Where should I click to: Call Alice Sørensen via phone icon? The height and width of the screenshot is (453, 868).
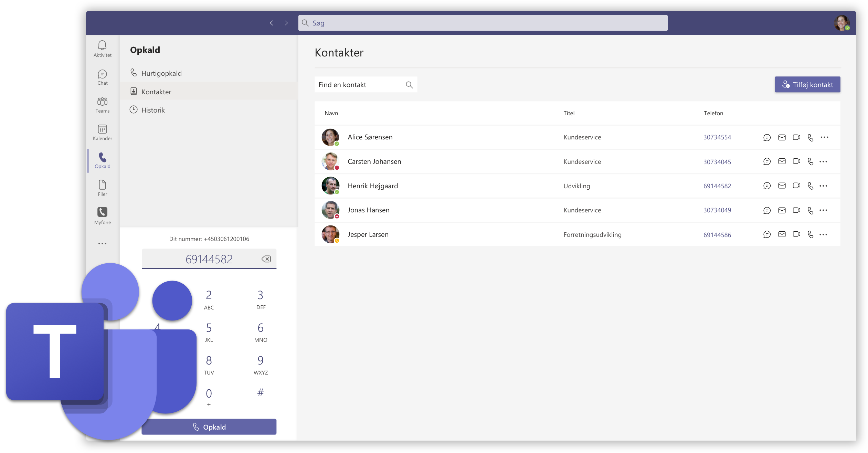tap(811, 137)
